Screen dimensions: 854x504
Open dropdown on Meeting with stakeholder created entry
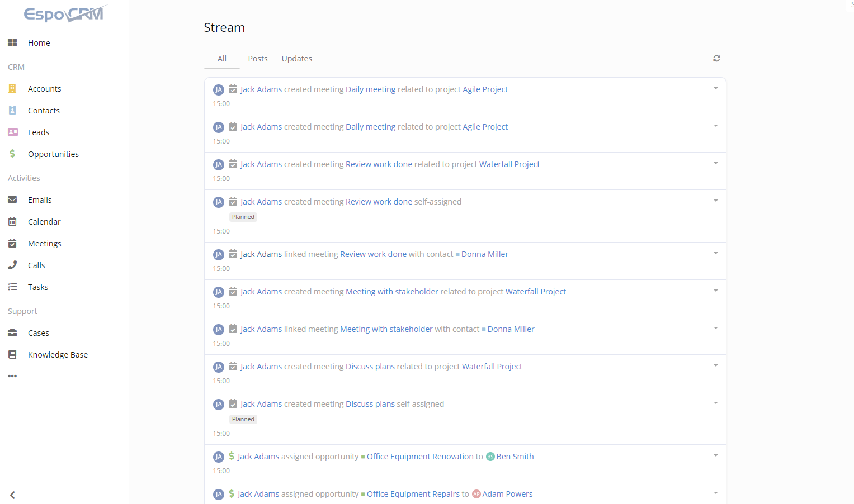pyautogui.click(x=716, y=291)
